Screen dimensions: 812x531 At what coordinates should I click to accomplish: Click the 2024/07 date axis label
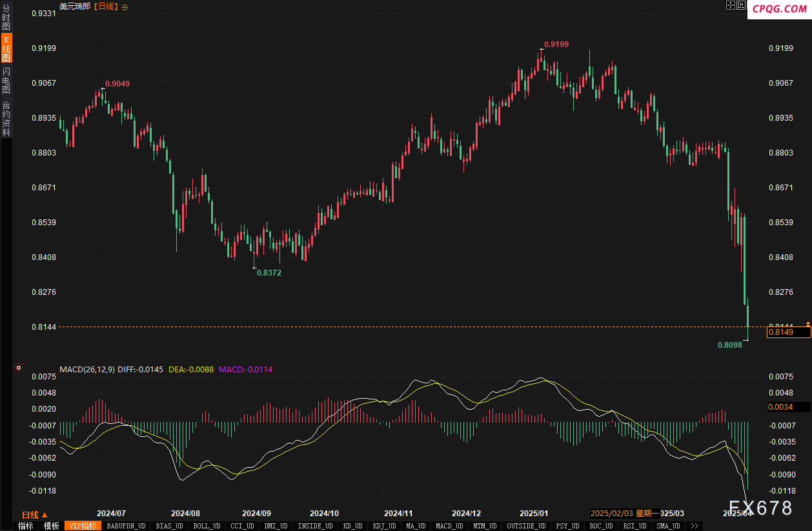[x=111, y=514]
